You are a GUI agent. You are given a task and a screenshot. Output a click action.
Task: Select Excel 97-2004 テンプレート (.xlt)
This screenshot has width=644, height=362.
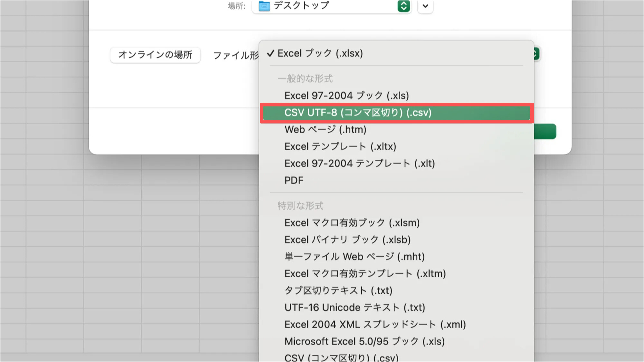[x=359, y=164]
